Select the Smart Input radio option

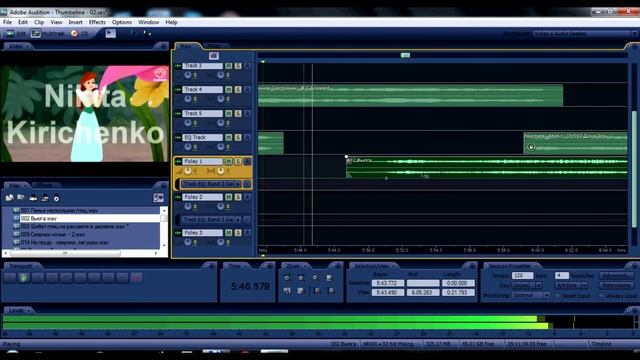pyautogui.click(x=558, y=295)
